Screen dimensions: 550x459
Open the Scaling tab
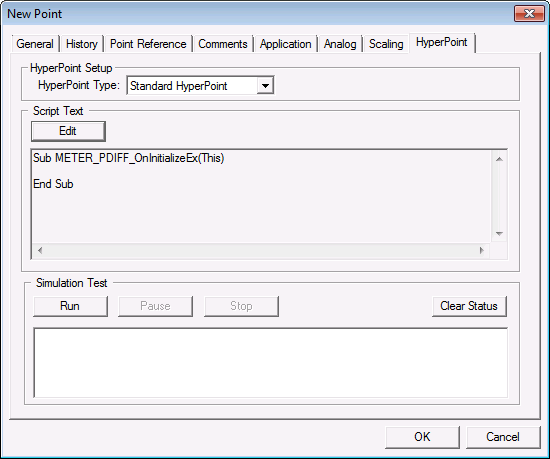point(386,44)
